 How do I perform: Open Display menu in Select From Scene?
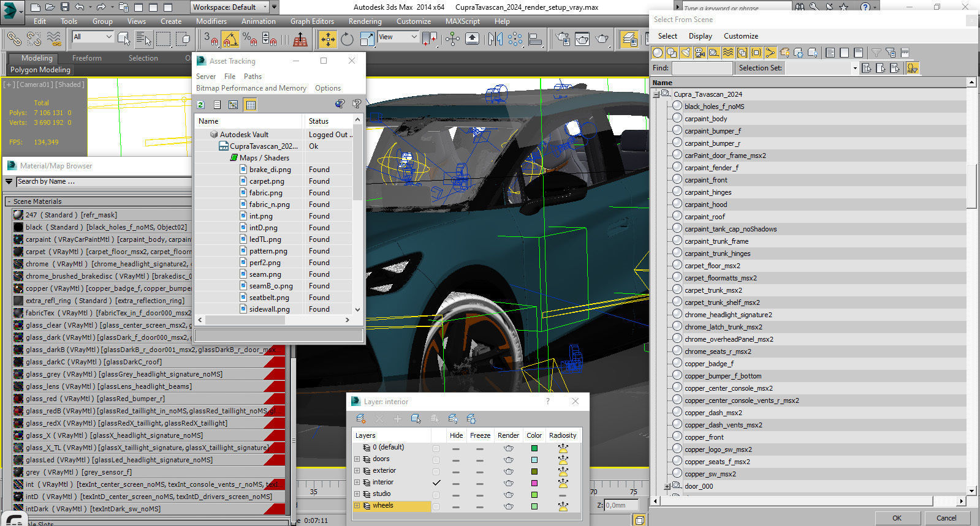tap(701, 36)
